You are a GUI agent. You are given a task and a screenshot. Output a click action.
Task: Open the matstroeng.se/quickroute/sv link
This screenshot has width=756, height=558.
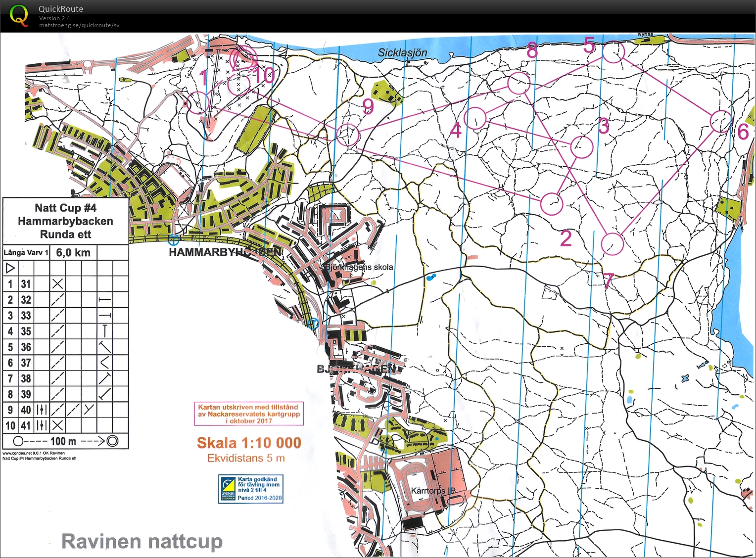click(x=79, y=25)
